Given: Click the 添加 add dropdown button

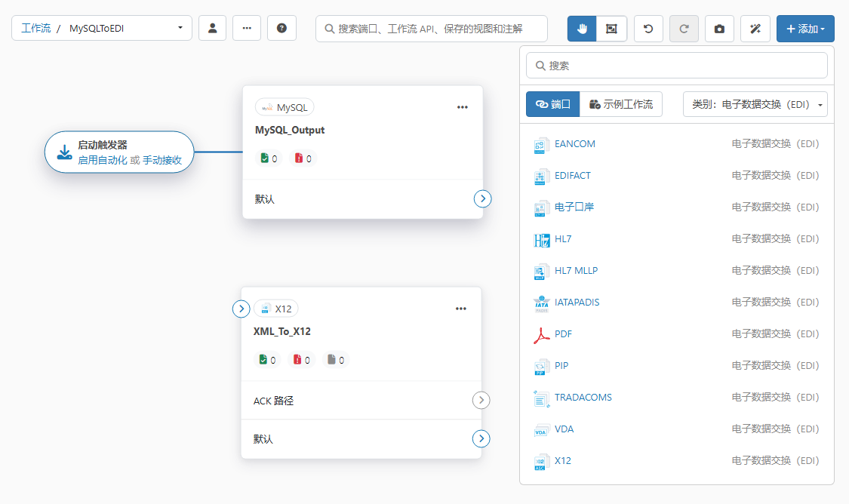Looking at the screenshot, I should pyautogui.click(x=804, y=29).
